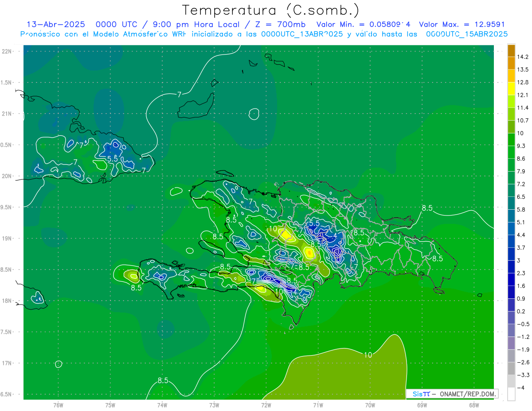Click latitude axis label '19N'
This screenshot has width=532, height=411.
click(x=7, y=239)
